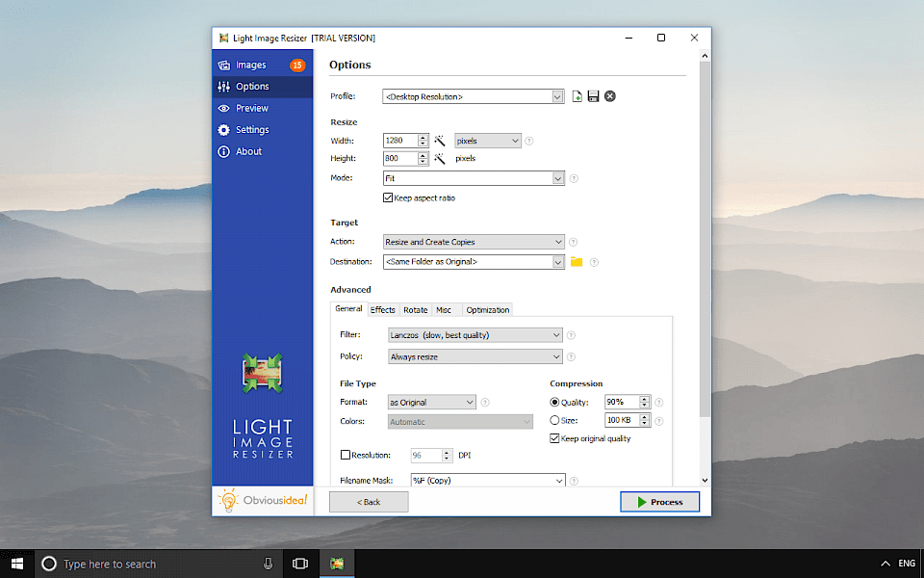The height and width of the screenshot is (578, 924).
Task: Open the Filter dropdown (Lanczos)
Action: [475, 335]
